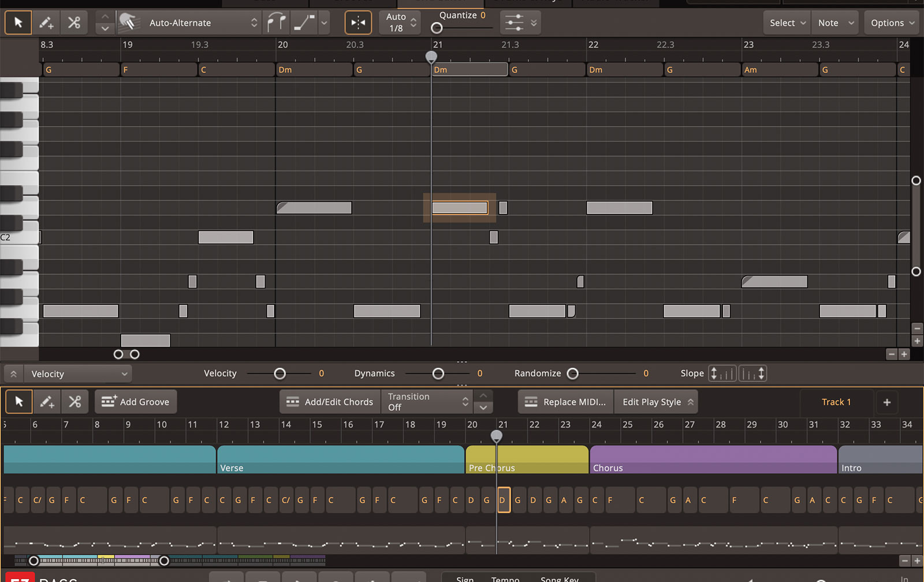Open the articulation options small chevron dropdown

[x=325, y=23]
